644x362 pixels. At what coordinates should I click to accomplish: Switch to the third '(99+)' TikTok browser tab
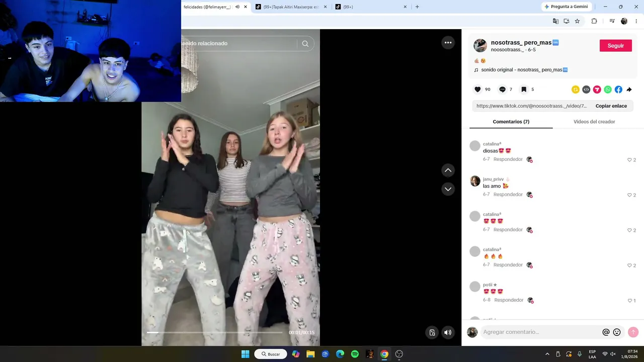[370, 7]
